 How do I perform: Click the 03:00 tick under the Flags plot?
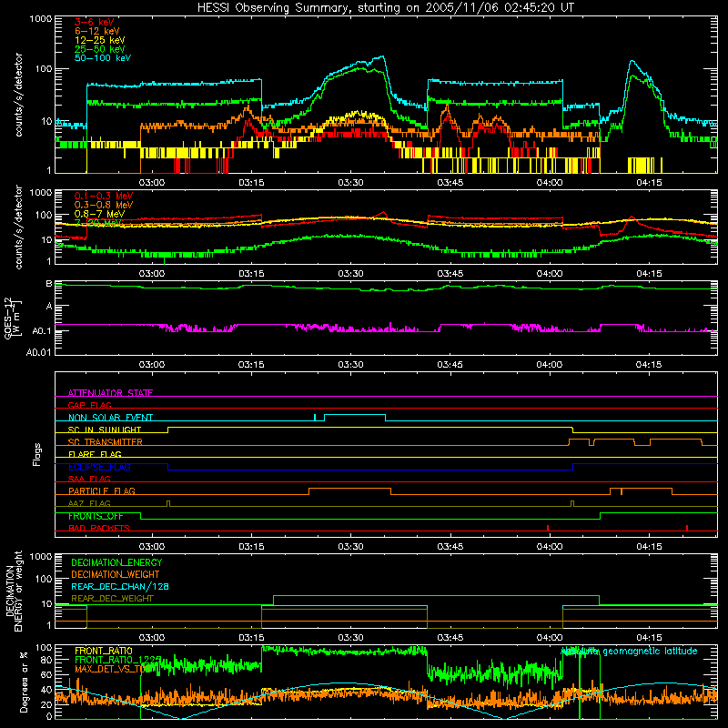152,547
